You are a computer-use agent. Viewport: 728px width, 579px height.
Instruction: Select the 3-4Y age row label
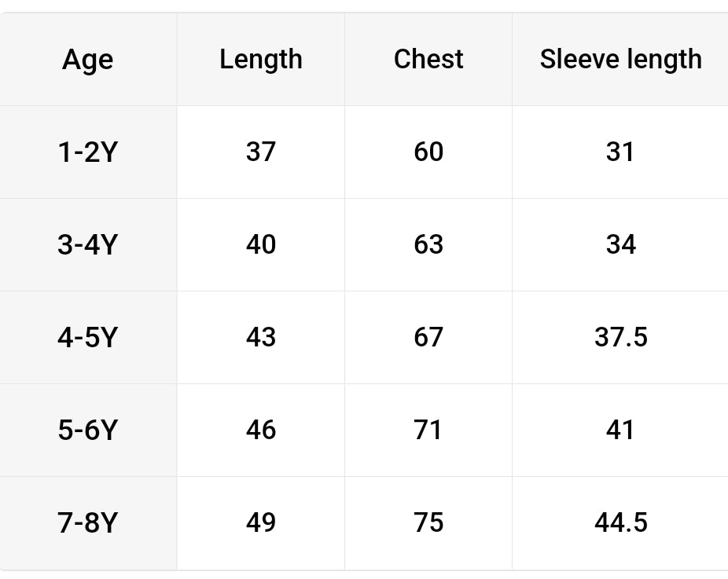point(87,244)
